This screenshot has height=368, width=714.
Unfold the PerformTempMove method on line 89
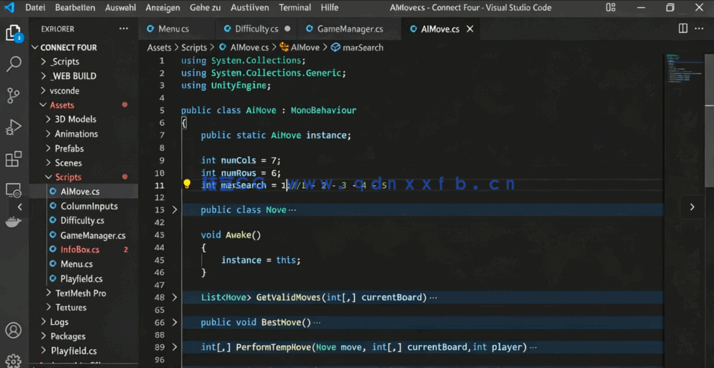click(174, 347)
